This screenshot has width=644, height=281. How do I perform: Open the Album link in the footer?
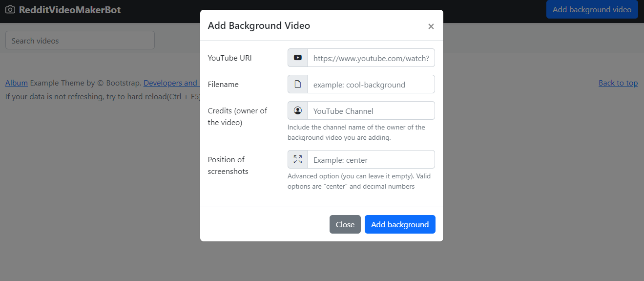pos(17,83)
